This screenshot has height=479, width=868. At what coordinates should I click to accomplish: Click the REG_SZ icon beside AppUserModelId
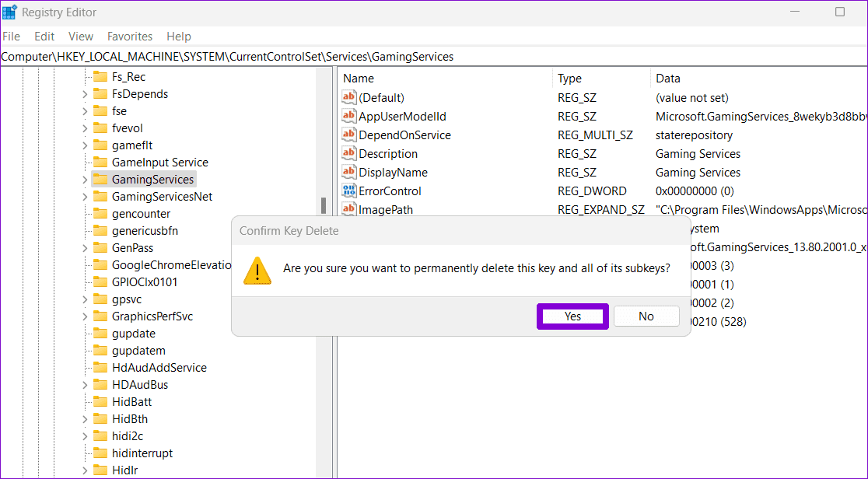pyautogui.click(x=348, y=116)
